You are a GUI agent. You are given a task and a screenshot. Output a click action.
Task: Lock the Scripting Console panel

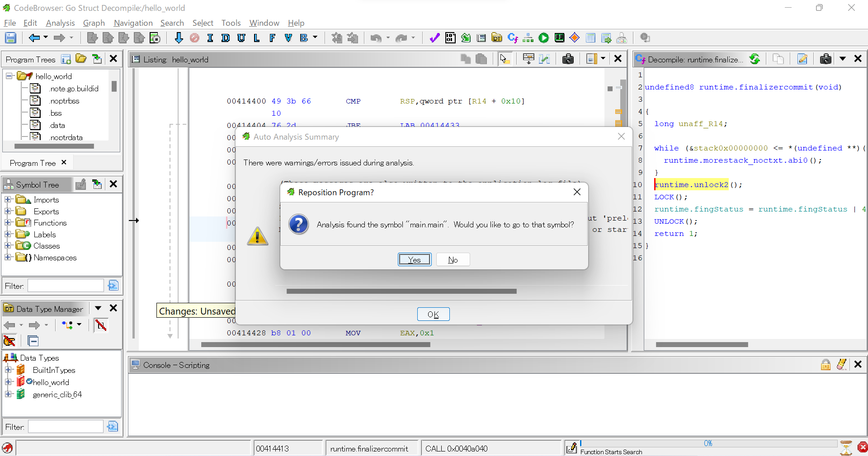pos(826,365)
